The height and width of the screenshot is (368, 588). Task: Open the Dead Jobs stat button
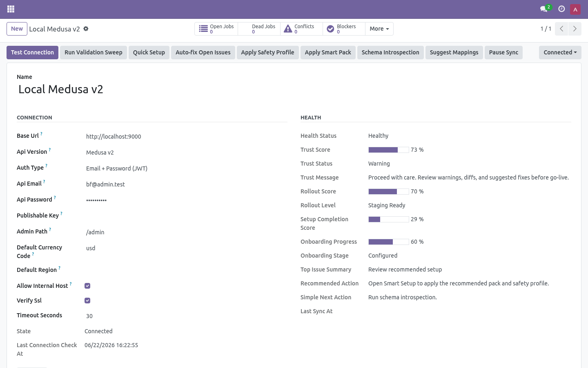(x=259, y=29)
